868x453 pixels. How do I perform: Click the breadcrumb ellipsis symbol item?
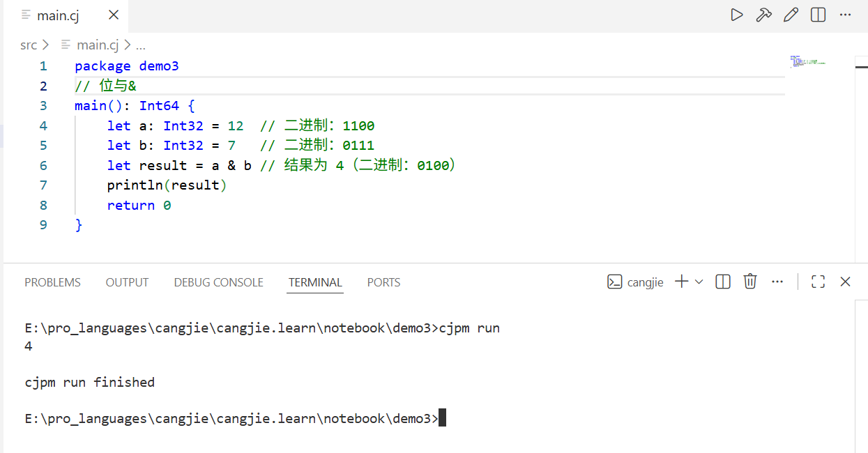tap(140, 45)
